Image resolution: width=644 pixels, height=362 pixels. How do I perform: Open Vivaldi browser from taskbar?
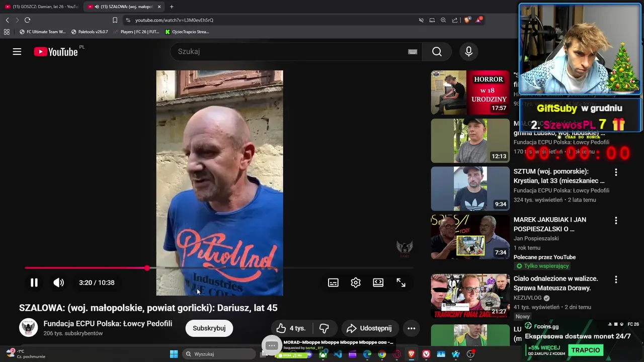coord(426,354)
